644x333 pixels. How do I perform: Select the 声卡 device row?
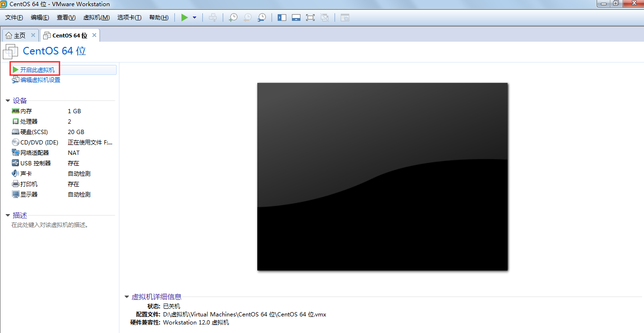point(63,174)
